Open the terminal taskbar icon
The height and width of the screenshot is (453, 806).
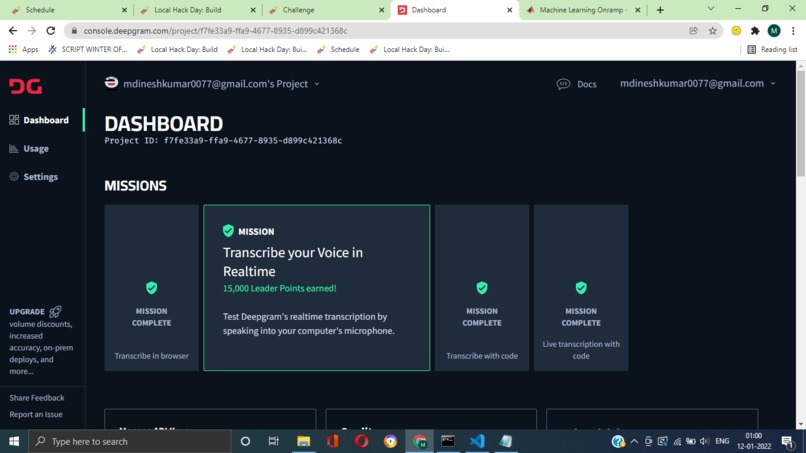click(x=448, y=441)
